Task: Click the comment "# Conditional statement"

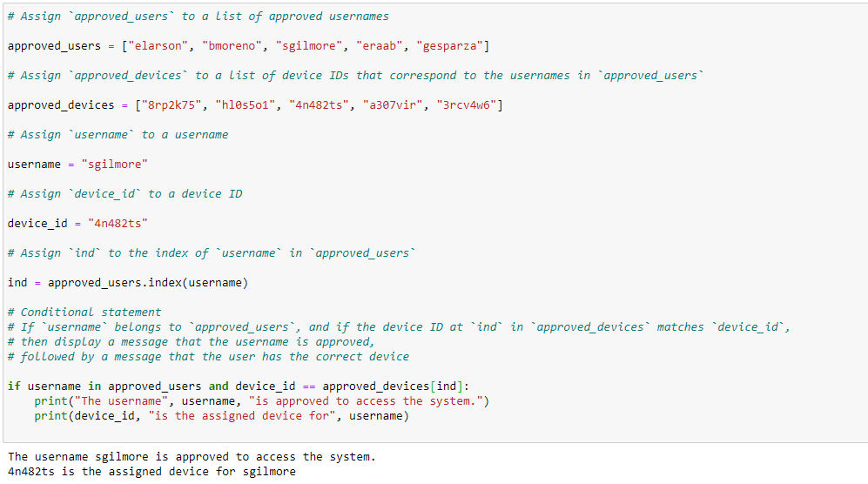Action: click(x=84, y=313)
